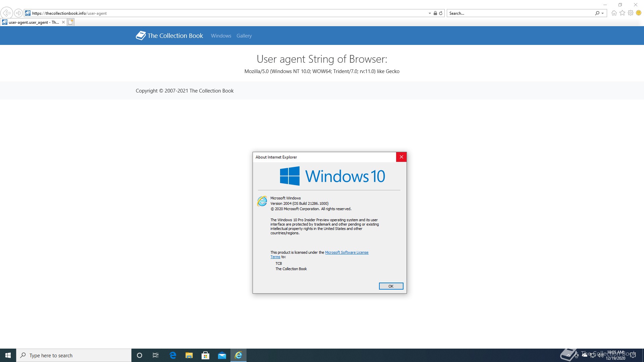This screenshot has height=362, width=644.
Task: Open Microsoft Store from the taskbar
Action: click(x=206, y=355)
